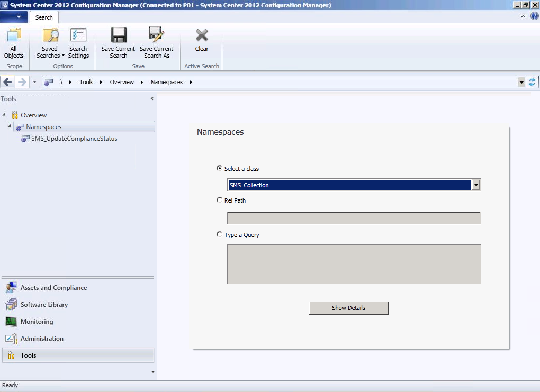Screen dimensions: 540x392
Task: Open Assets and Compliance workspace
Action: 78,288
